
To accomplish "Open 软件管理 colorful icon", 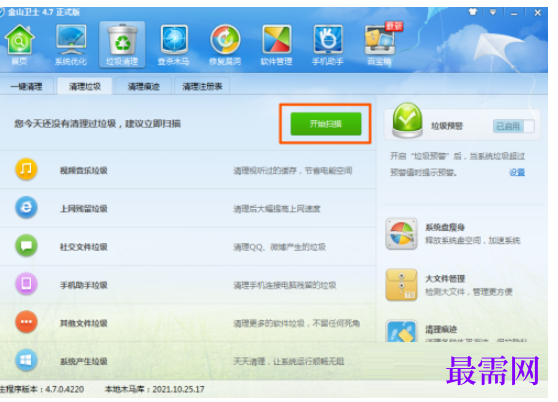I will click(277, 39).
